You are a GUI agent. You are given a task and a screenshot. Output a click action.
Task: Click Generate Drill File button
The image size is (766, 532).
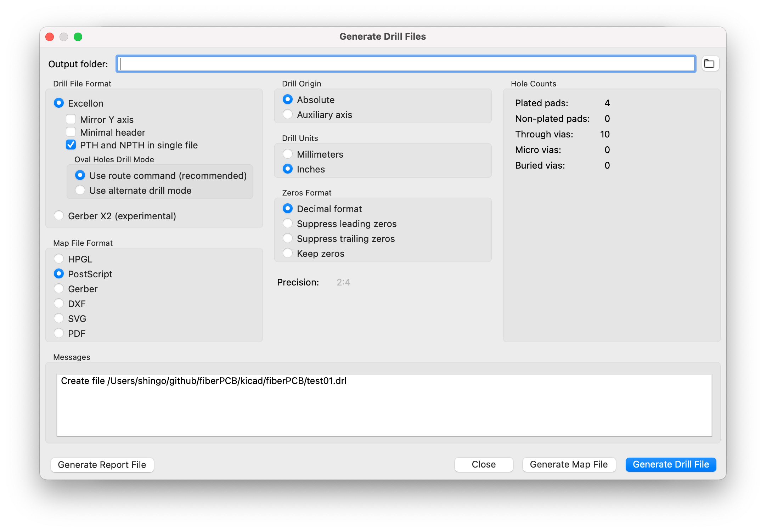[670, 464]
